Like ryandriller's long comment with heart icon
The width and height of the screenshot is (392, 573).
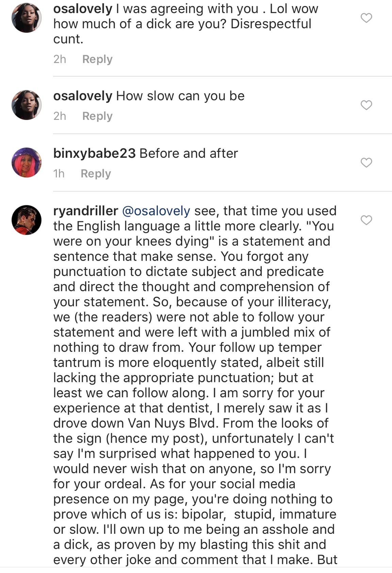[x=366, y=220]
